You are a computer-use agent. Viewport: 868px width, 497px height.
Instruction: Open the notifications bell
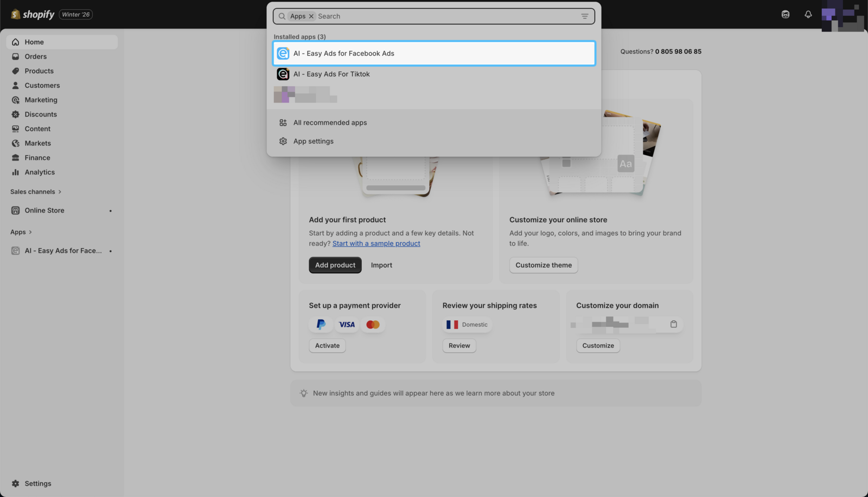[x=808, y=14]
